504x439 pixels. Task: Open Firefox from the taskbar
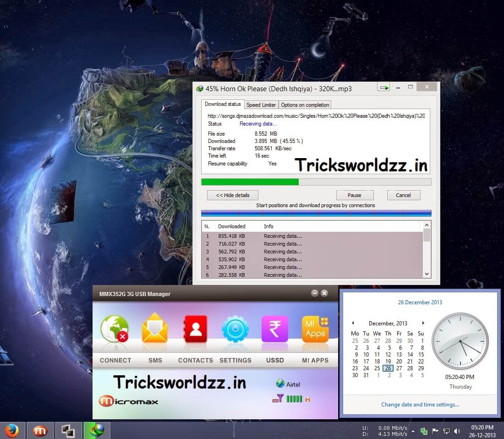point(12,431)
